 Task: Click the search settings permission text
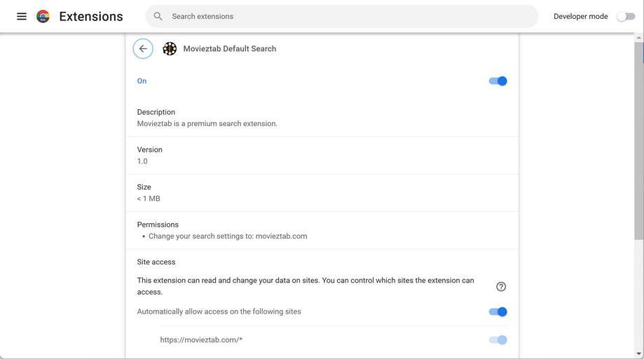point(228,237)
